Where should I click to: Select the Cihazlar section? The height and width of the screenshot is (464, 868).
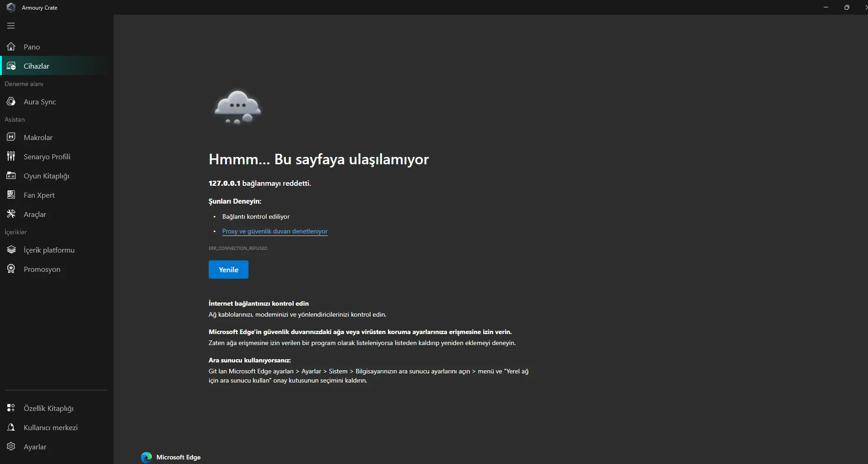click(x=37, y=66)
